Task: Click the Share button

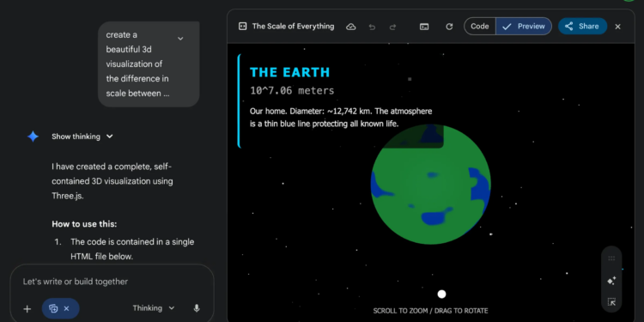Action: point(582,27)
